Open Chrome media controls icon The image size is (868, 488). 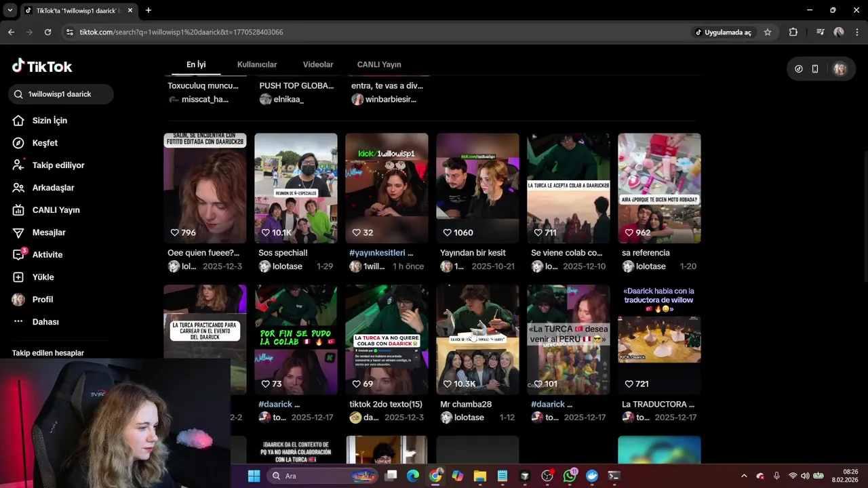pos(821,32)
